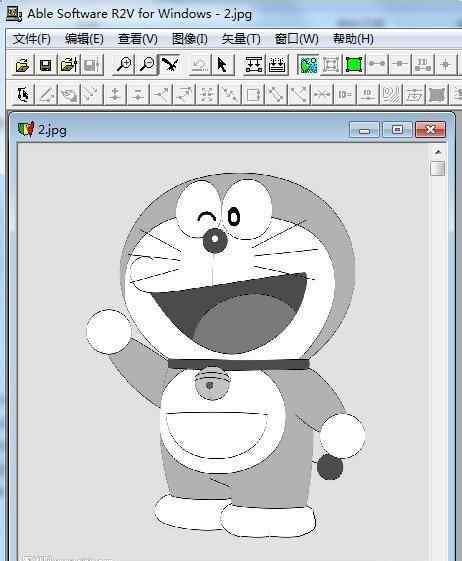Image resolution: width=462 pixels, height=561 pixels.
Task: Click the line editor tool icon
Action: click(x=23, y=94)
